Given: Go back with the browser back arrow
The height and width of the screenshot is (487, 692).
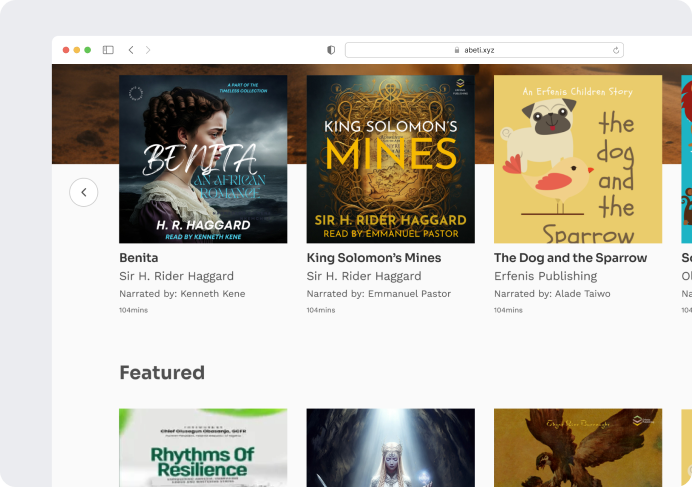Looking at the screenshot, I should click(131, 50).
